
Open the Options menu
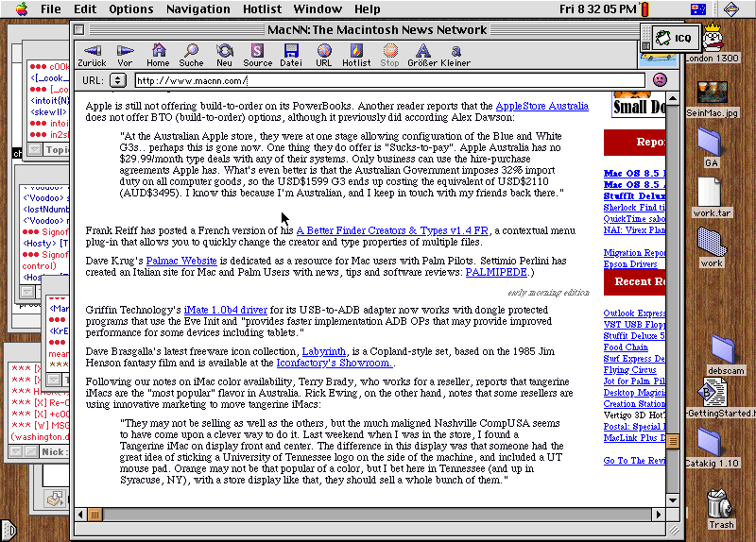click(x=130, y=9)
